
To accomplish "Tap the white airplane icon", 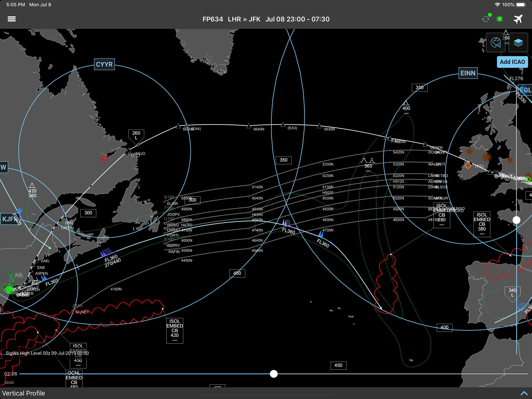I will pos(518,19).
